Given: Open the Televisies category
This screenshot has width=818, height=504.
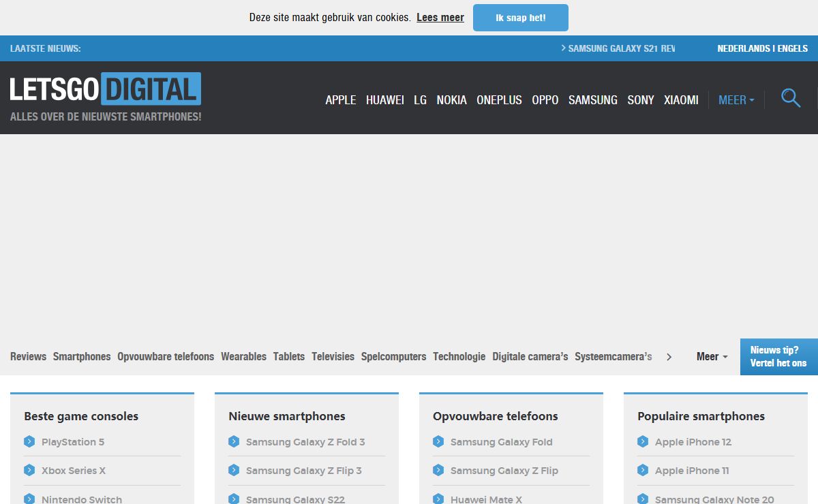Looking at the screenshot, I should point(333,356).
